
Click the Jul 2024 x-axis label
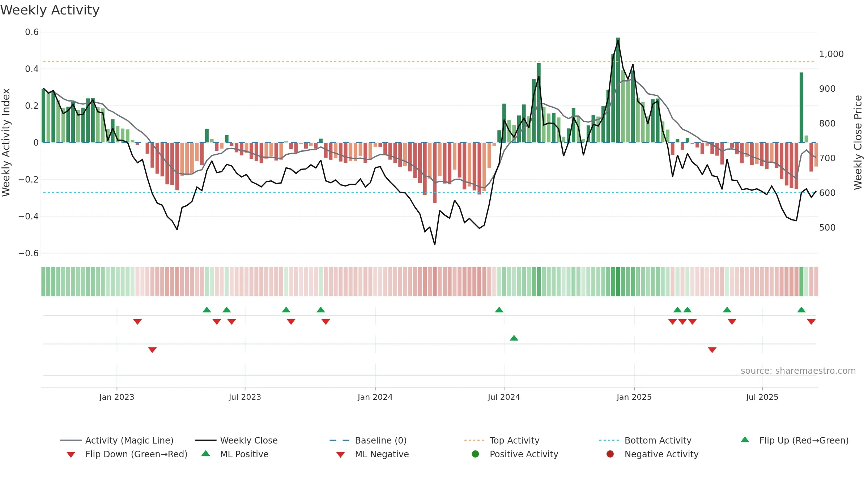(504, 397)
